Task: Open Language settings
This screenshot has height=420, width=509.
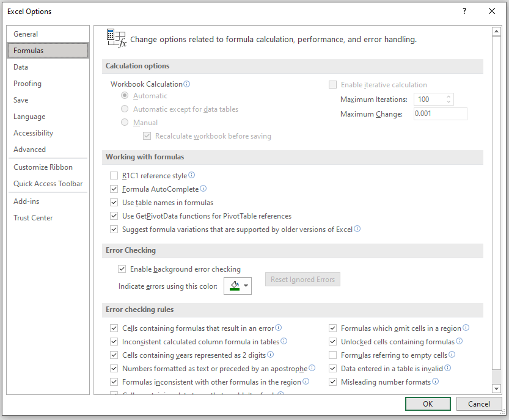Action: [48, 117]
